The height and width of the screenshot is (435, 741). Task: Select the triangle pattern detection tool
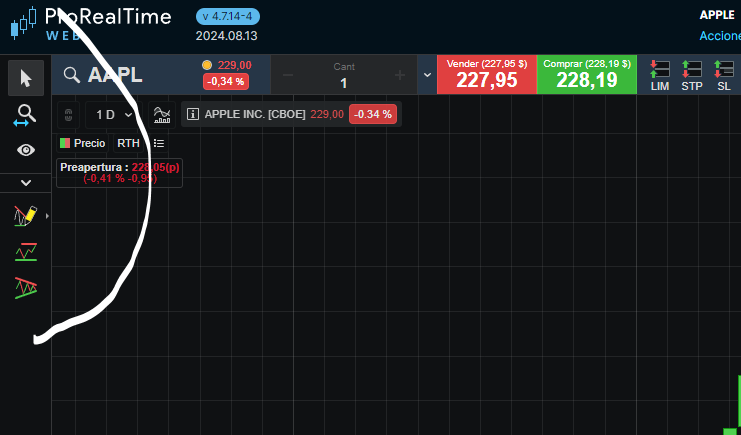(x=26, y=287)
